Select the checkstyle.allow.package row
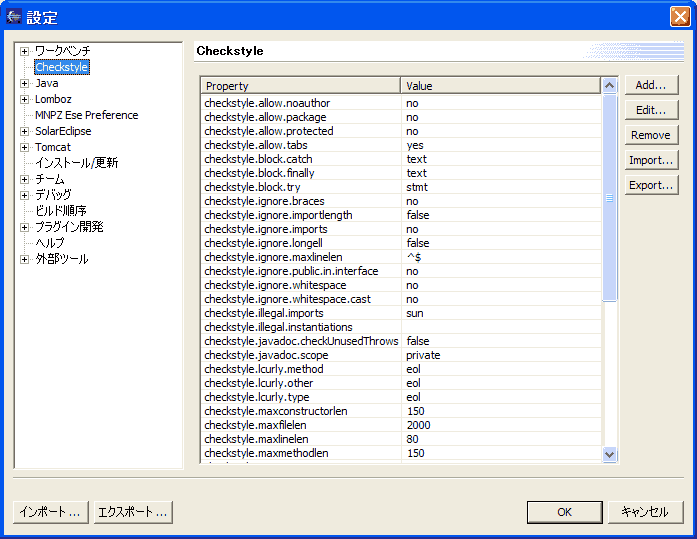697x539 pixels. tap(401, 117)
